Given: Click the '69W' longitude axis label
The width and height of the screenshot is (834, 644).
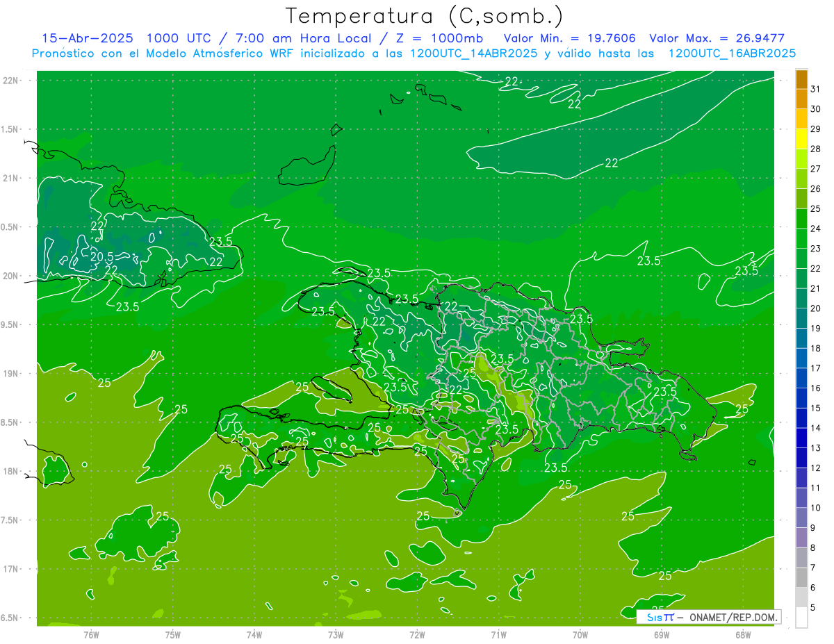Looking at the screenshot, I should [662, 635].
